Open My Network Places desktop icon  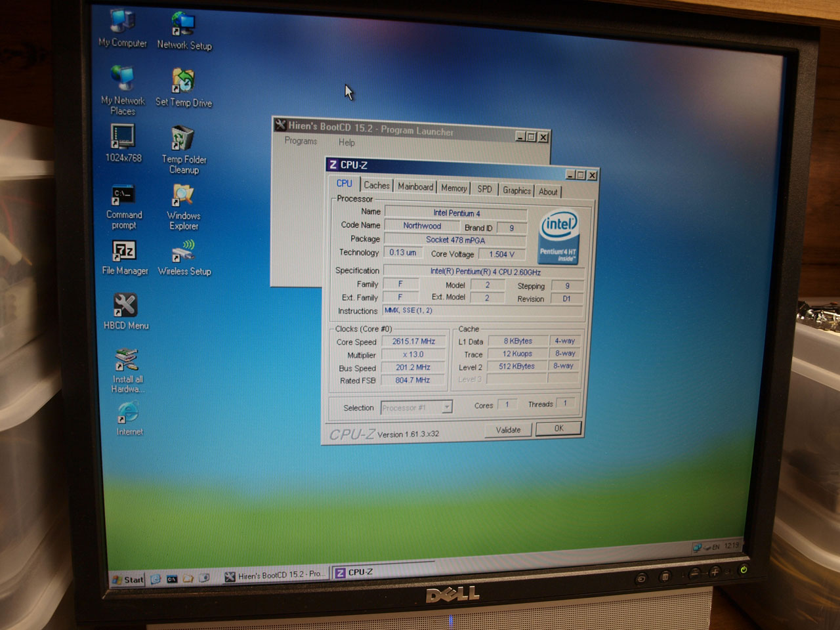pyautogui.click(x=123, y=91)
